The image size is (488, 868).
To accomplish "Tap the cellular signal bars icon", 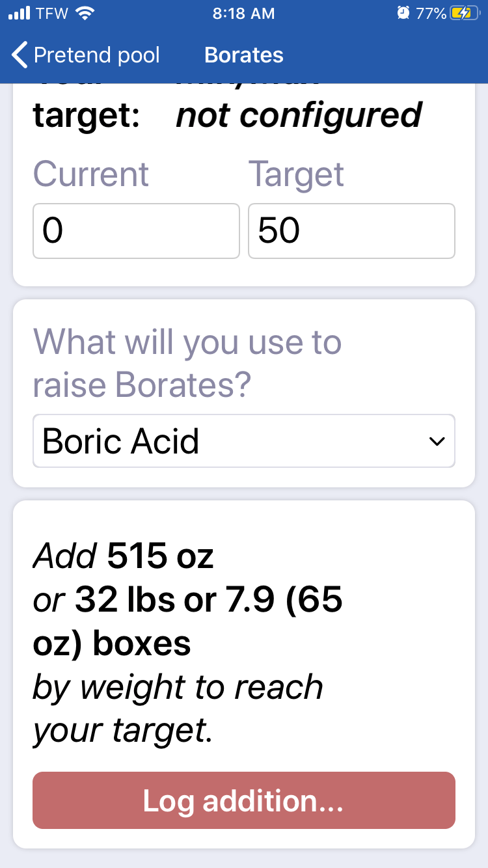I will tap(20, 13).
